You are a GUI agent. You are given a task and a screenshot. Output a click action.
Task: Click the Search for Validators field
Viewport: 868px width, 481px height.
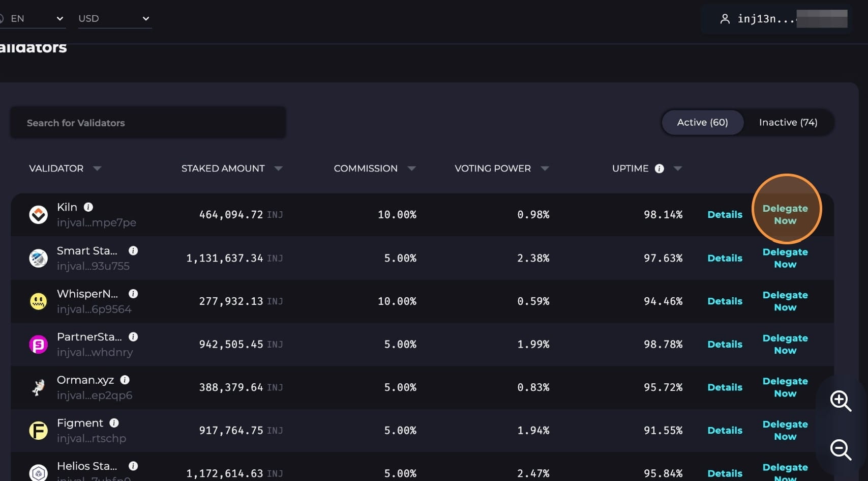[x=147, y=123]
